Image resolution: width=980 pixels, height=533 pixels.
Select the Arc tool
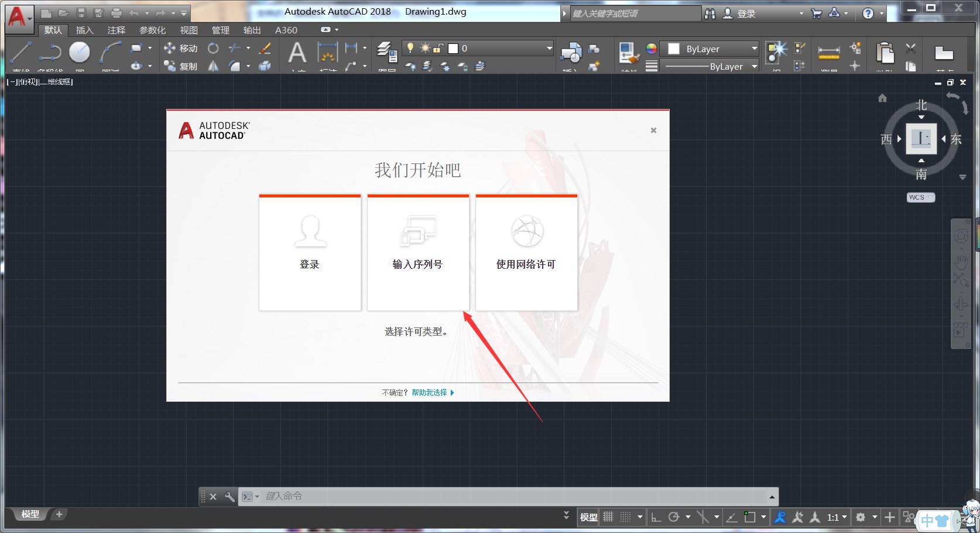pos(110,52)
